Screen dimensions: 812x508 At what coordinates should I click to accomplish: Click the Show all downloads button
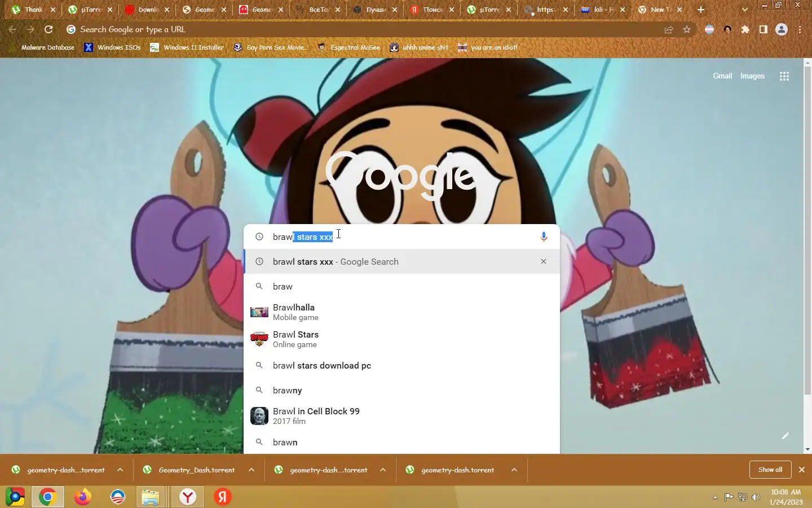click(770, 470)
